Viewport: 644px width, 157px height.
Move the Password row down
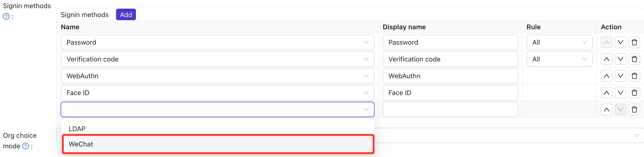tap(620, 42)
